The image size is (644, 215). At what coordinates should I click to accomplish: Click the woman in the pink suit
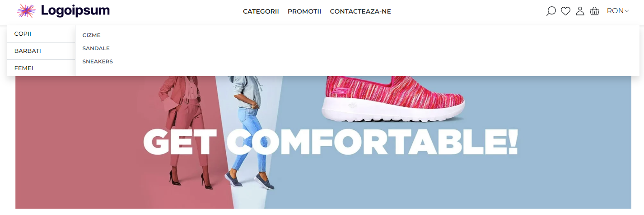click(184, 130)
